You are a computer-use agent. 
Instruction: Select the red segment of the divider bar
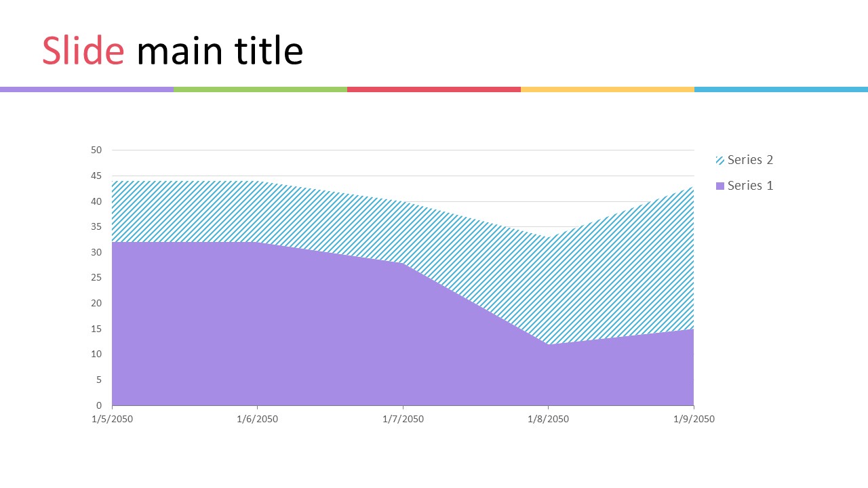tap(434, 89)
